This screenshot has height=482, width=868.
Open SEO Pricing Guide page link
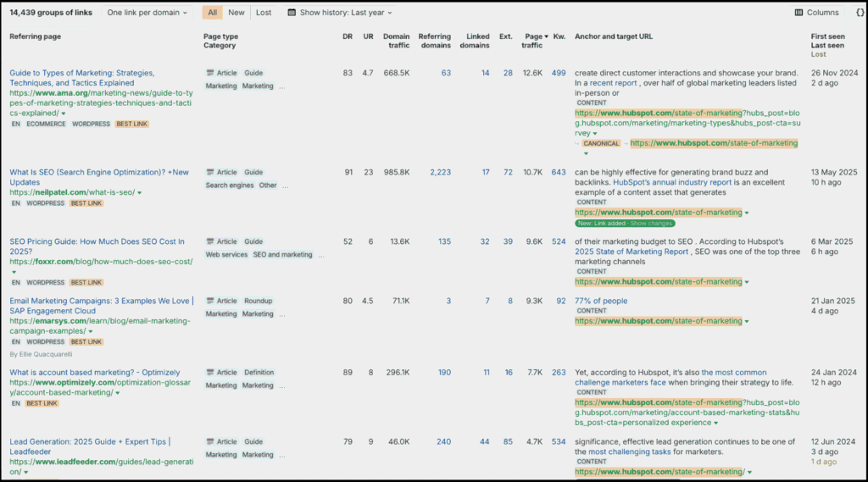pos(97,247)
